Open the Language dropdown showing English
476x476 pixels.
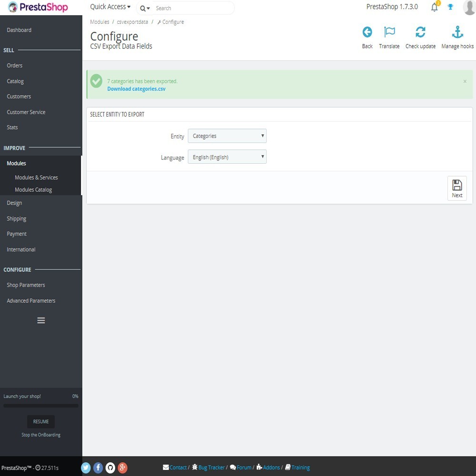tap(227, 157)
